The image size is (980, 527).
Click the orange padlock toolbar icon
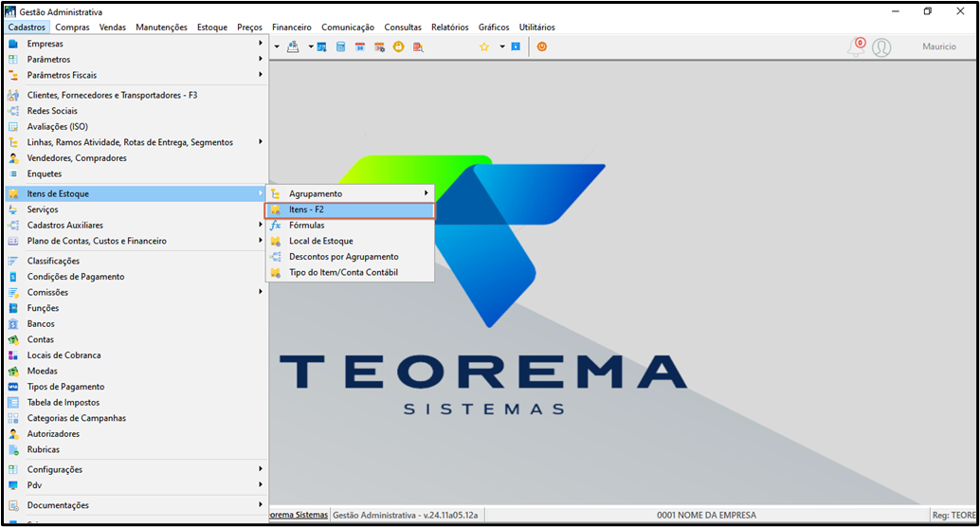398,46
